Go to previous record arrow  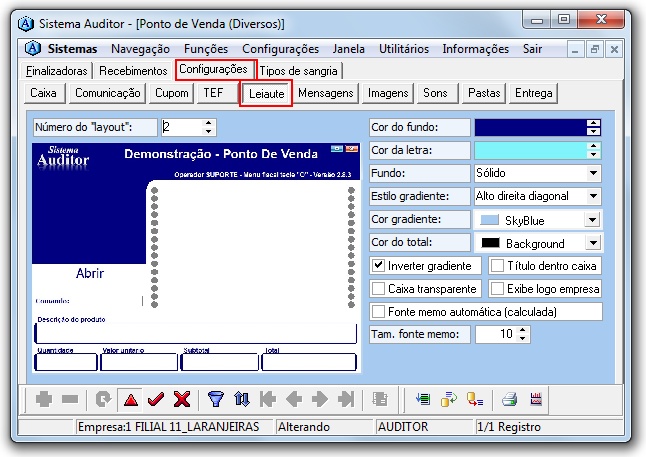(x=294, y=399)
